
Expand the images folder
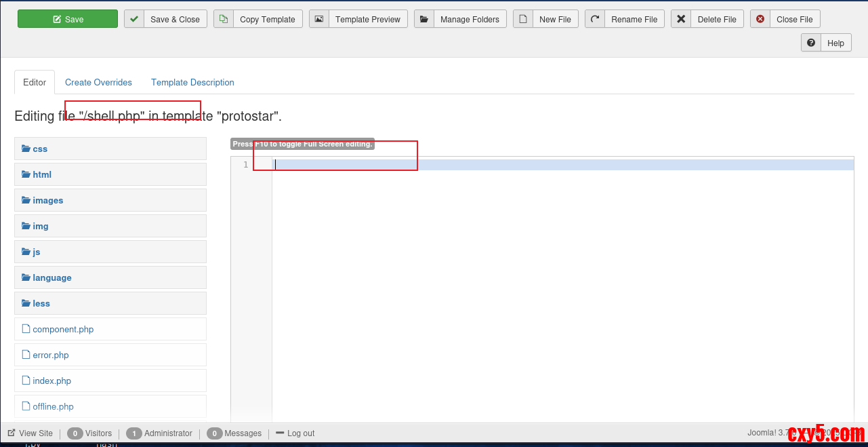[110, 200]
